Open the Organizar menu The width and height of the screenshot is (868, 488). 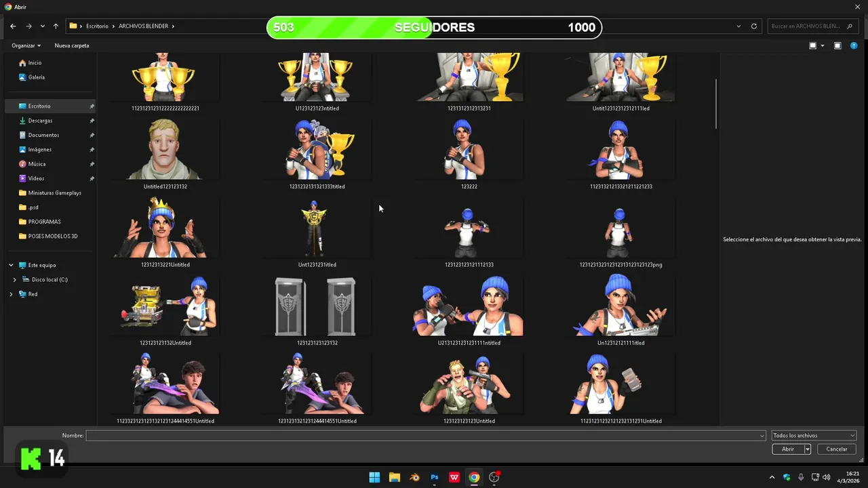[x=26, y=45]
